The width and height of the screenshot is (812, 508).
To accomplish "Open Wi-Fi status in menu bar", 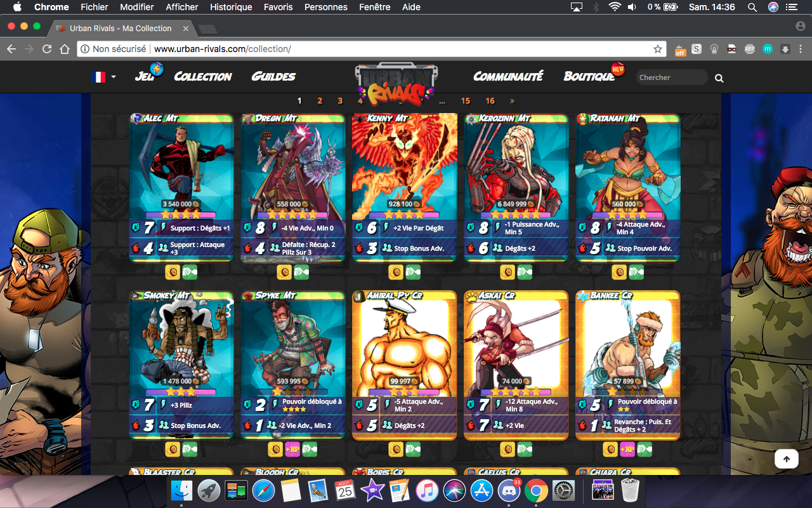I will [614, 7].
